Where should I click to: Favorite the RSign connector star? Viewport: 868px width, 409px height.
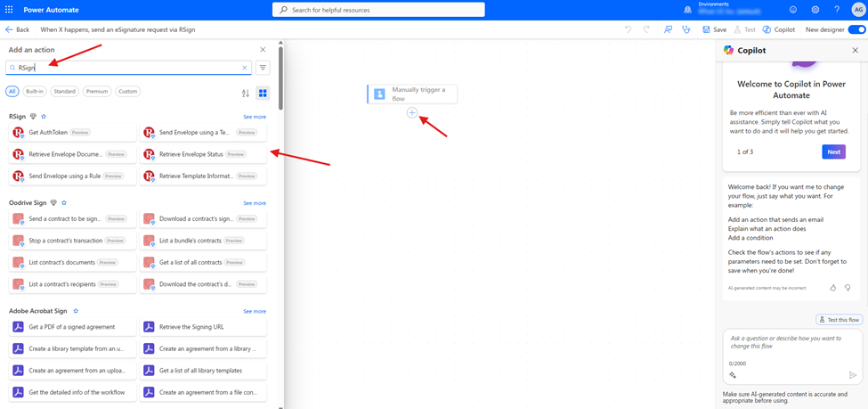point(44,117)
